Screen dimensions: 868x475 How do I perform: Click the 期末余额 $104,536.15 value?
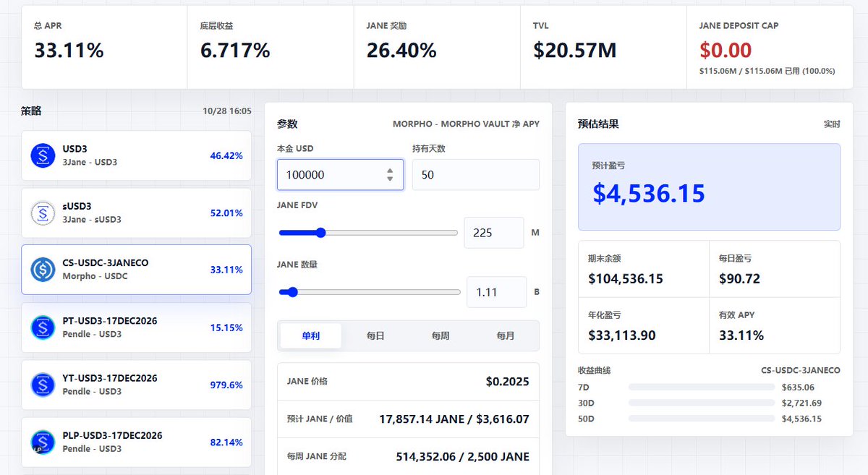626,278
